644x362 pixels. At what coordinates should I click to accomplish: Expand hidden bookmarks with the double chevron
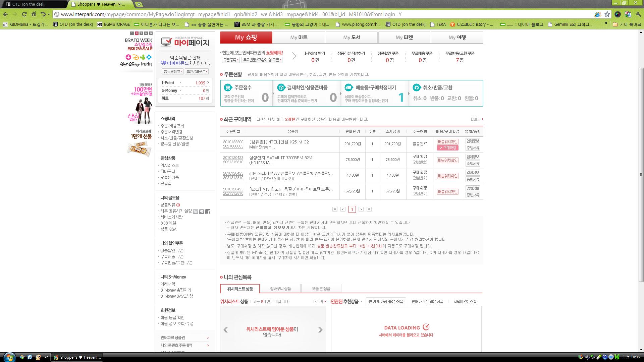(x=606, y=23)
